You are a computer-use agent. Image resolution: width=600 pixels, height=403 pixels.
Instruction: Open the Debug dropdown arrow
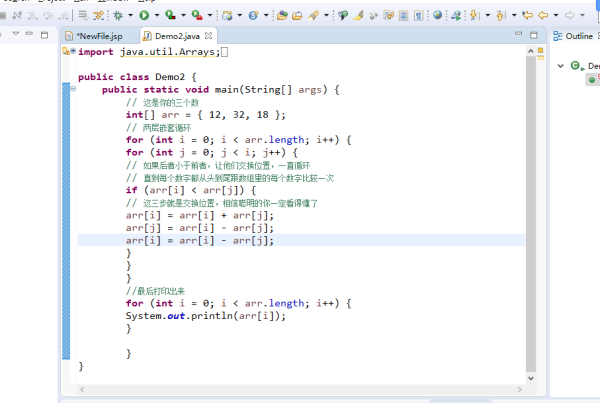click(132, 16)
